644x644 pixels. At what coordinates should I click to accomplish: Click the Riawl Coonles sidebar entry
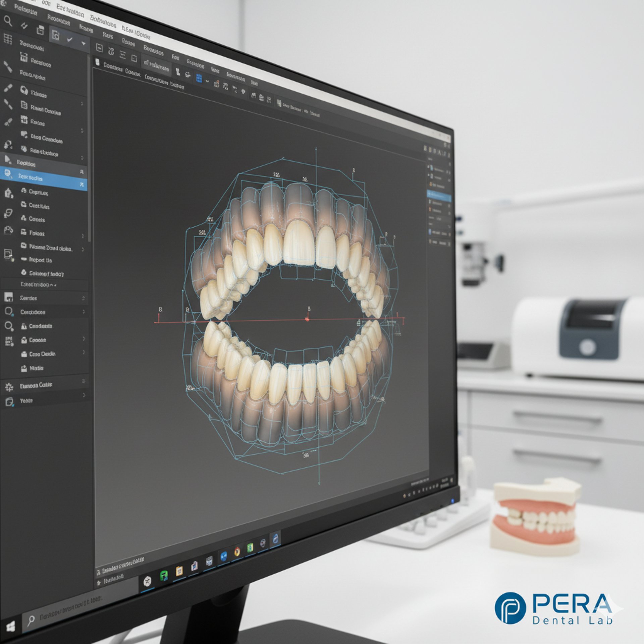[x=46, y=110]
